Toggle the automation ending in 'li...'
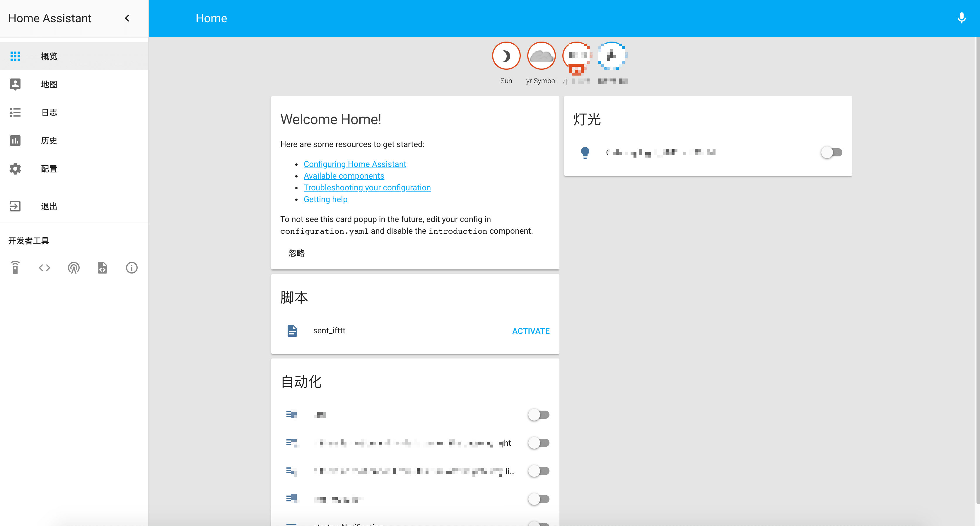 tap(538, 471)
